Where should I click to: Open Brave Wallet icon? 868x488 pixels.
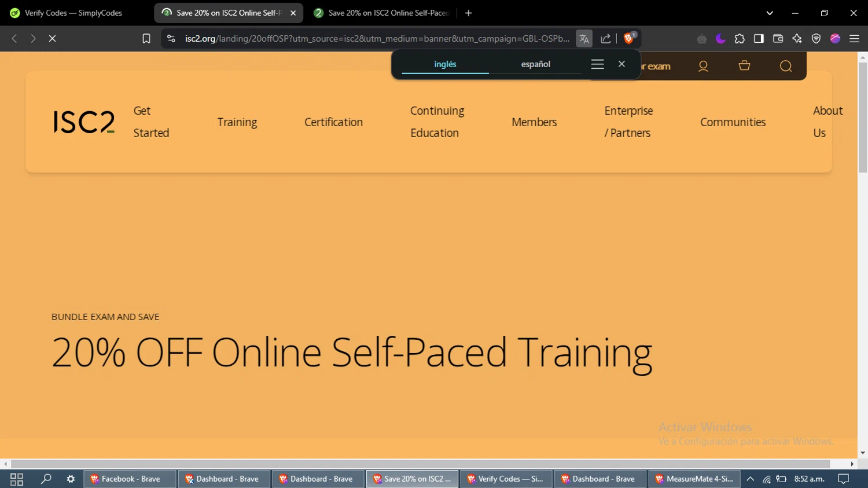pyautogui.click(x=778, y=39)
